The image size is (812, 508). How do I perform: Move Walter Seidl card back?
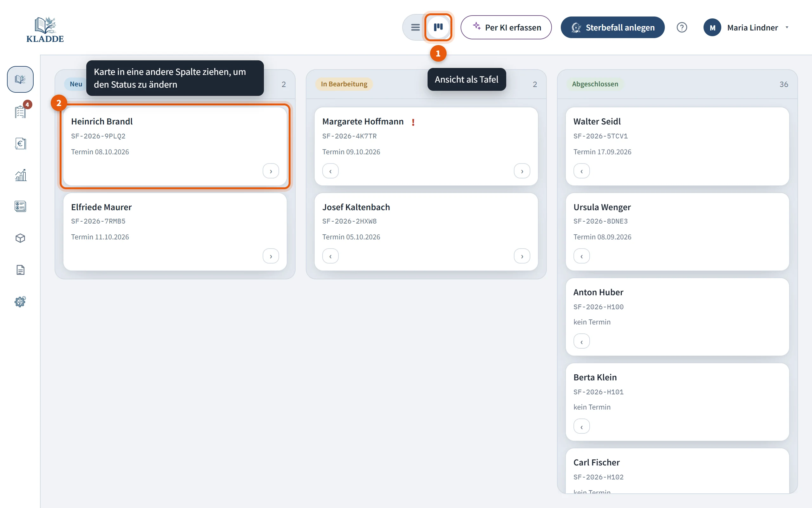pos(581,171)
